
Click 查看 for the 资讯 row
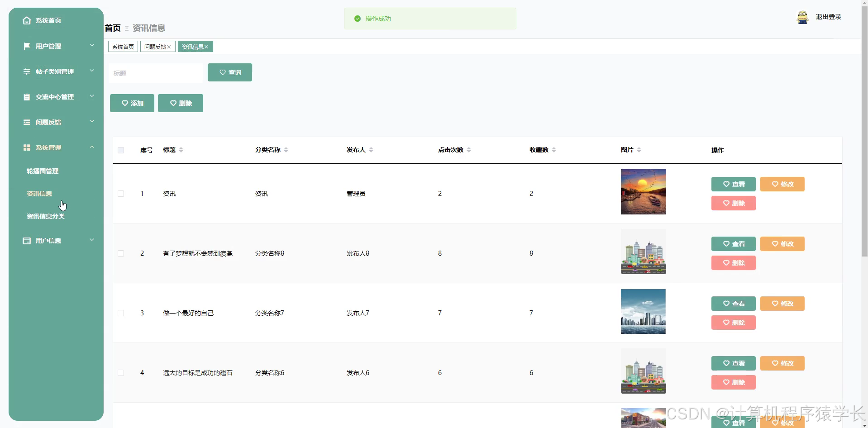(734, 184)
